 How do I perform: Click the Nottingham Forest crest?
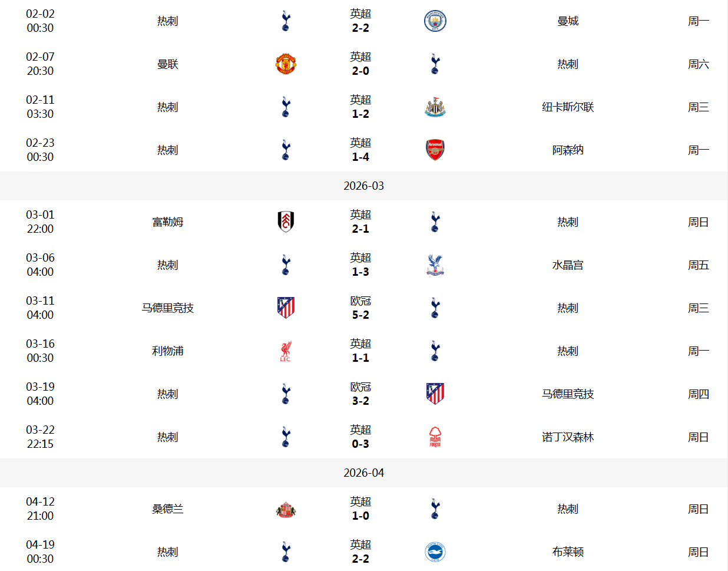coord(435,437)
